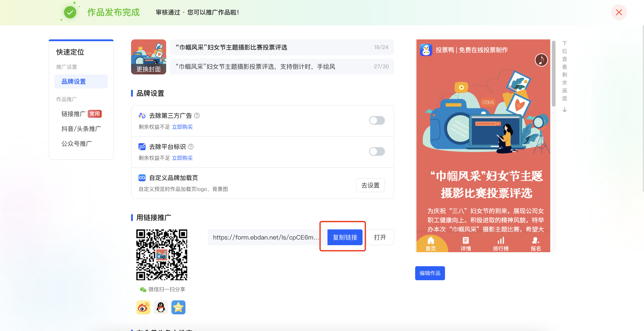Open 报名 tab in phone preview
644x331 pixels.
(x=535, y=244)
